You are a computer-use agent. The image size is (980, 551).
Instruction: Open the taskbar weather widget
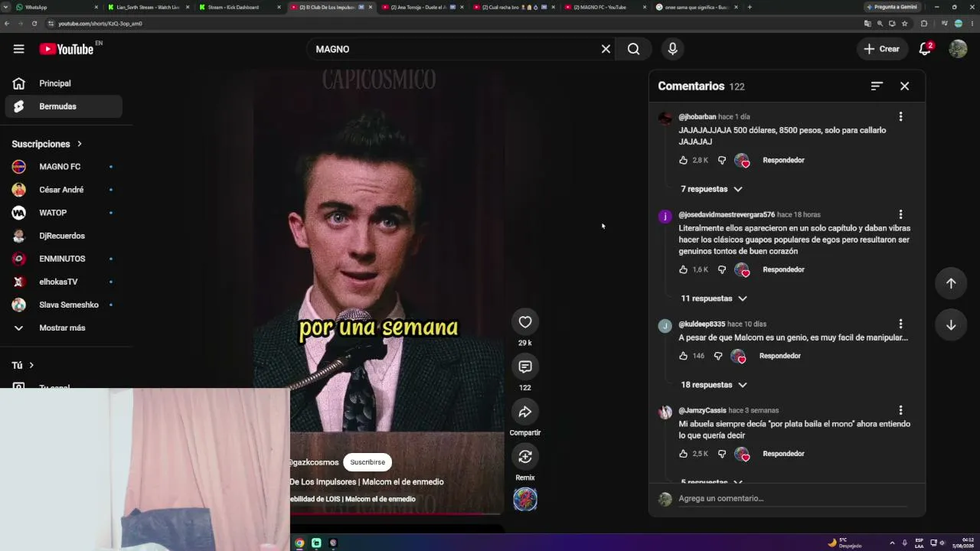click(844, 543)
